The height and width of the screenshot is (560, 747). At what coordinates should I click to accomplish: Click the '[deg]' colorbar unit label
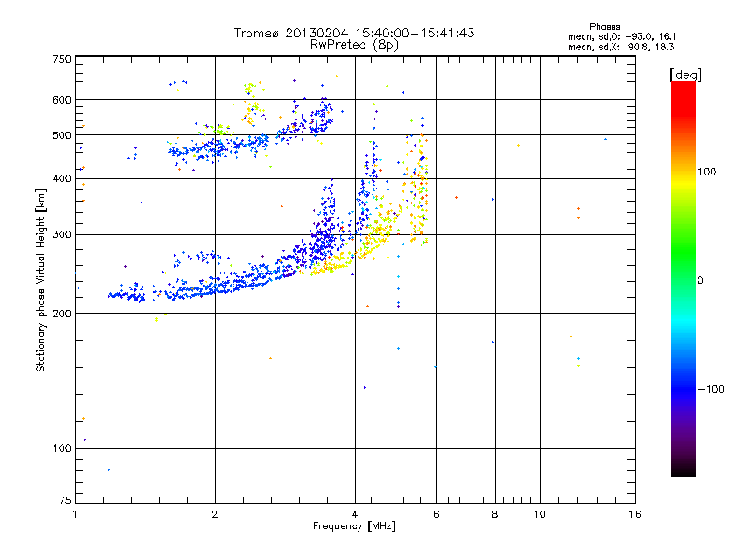tap(685, 75)
